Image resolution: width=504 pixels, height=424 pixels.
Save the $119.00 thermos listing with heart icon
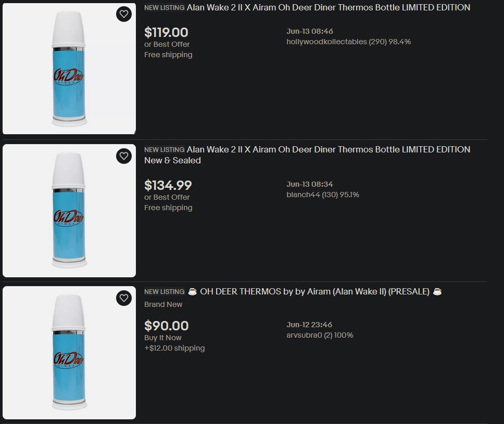(x=123, y=15)
